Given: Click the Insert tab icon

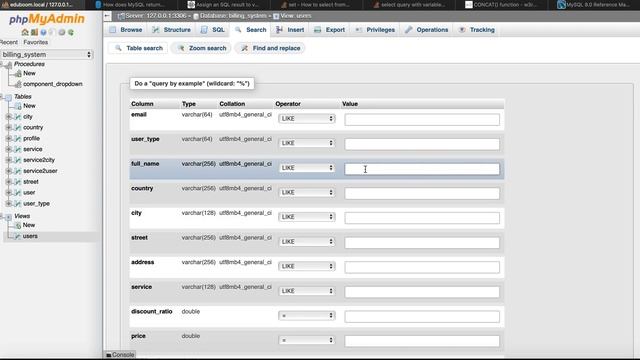Looking at the screenshot, I should pyautogui.click(x=279, y=30).
